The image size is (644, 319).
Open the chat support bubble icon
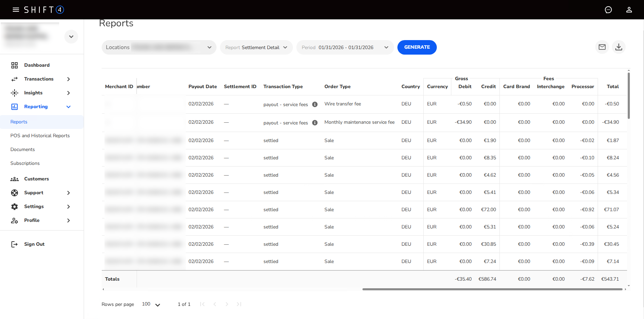[608, 10]
